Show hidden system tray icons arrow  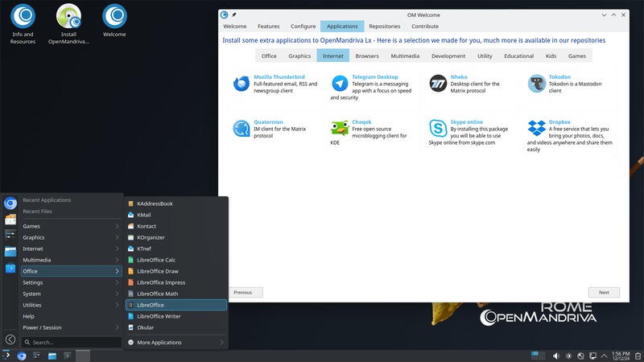pyautogui.click(x=606, y=356)
